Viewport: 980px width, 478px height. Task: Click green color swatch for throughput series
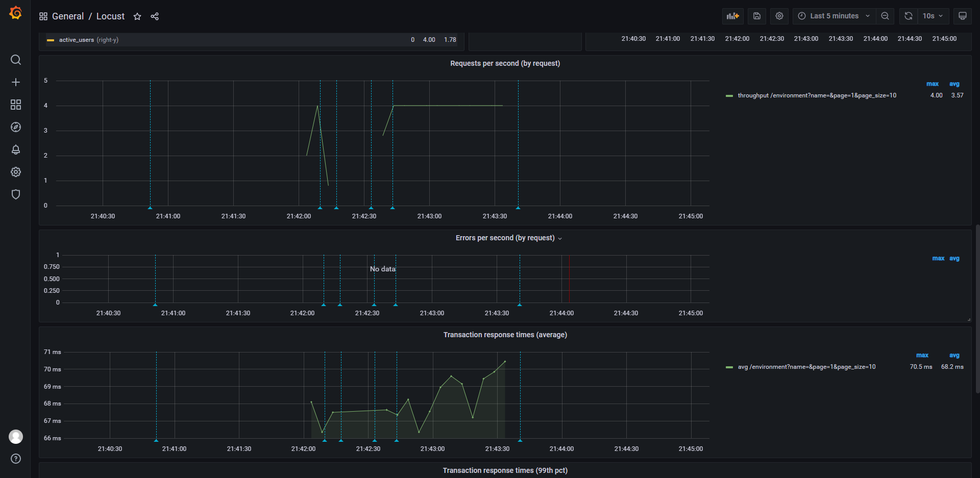pos(729,95)
